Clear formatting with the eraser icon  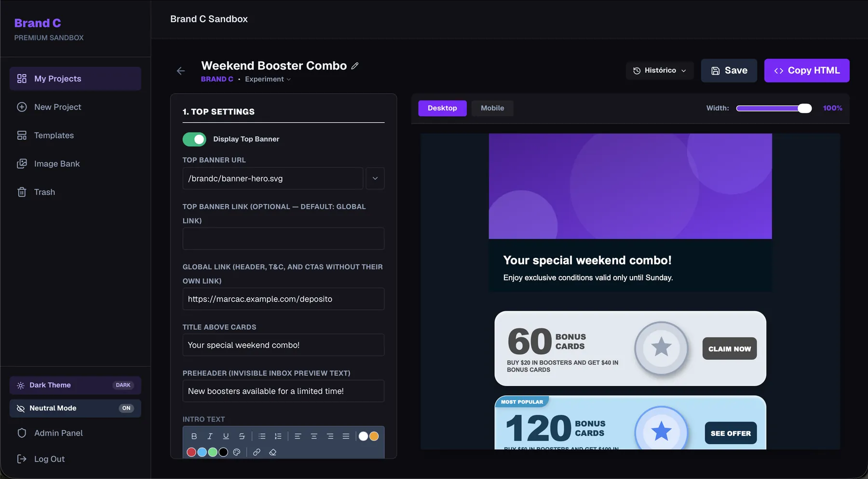pos(272,452)
